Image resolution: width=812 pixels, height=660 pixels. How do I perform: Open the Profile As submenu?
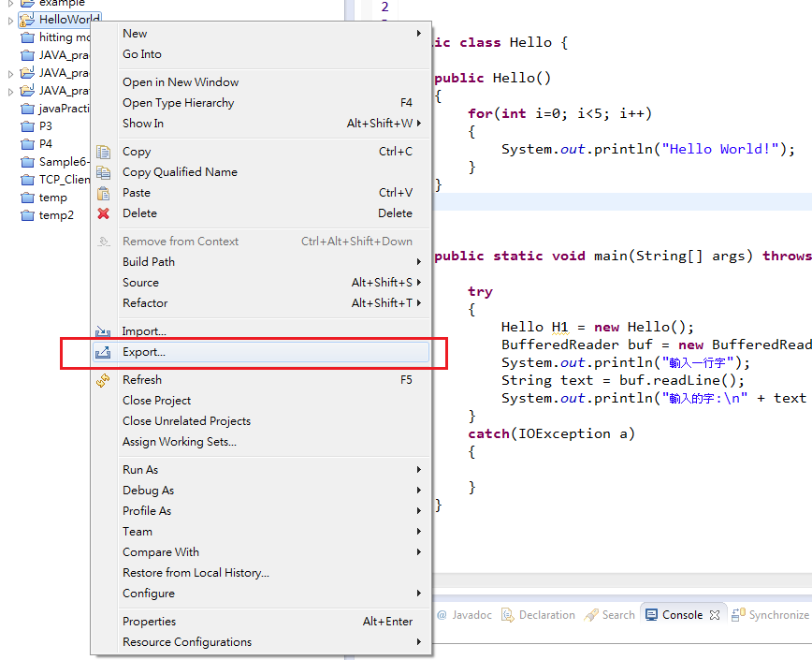274,511
